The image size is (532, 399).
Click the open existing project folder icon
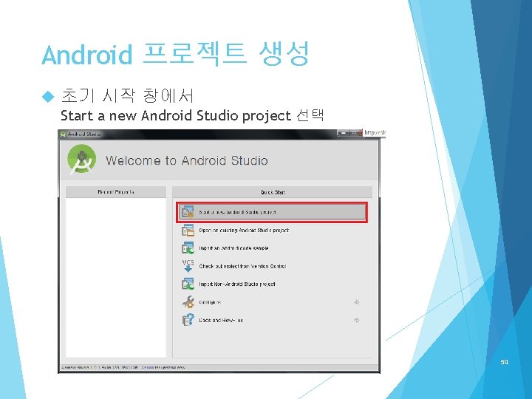[188, 231]
